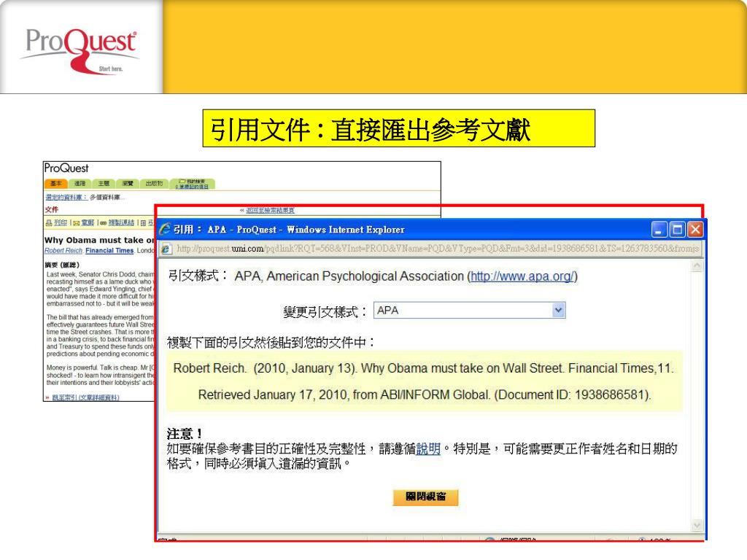Click the 返回至檢索結果頁 link
Screen dimensions: 747x560
[x=270, y=210]
